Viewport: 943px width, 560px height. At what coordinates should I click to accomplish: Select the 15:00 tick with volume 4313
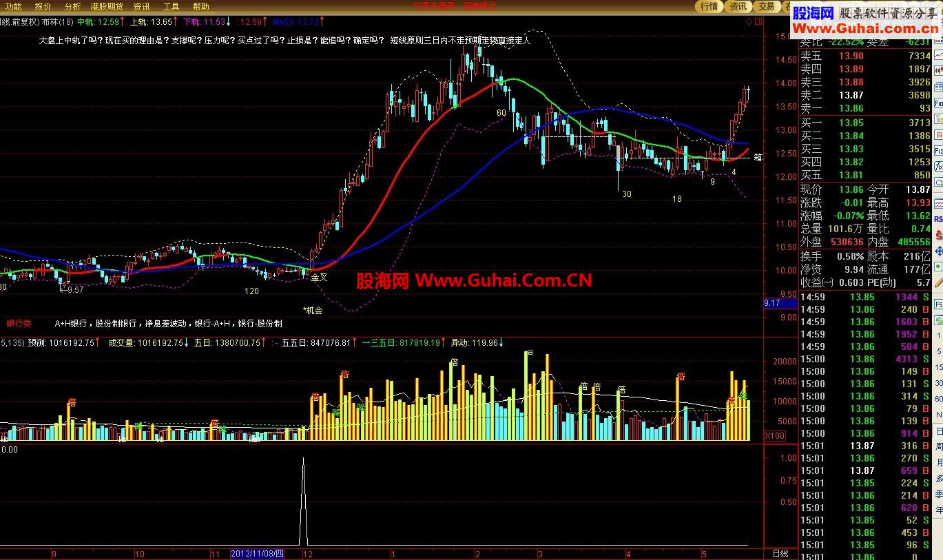click(867, 359)
